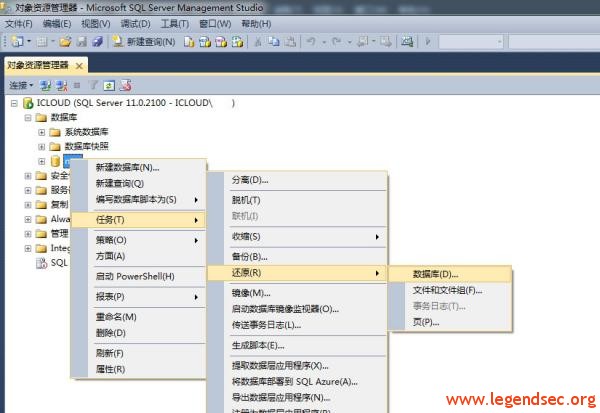Choose 生成脚本(E)... in tasks submenu

297,346
